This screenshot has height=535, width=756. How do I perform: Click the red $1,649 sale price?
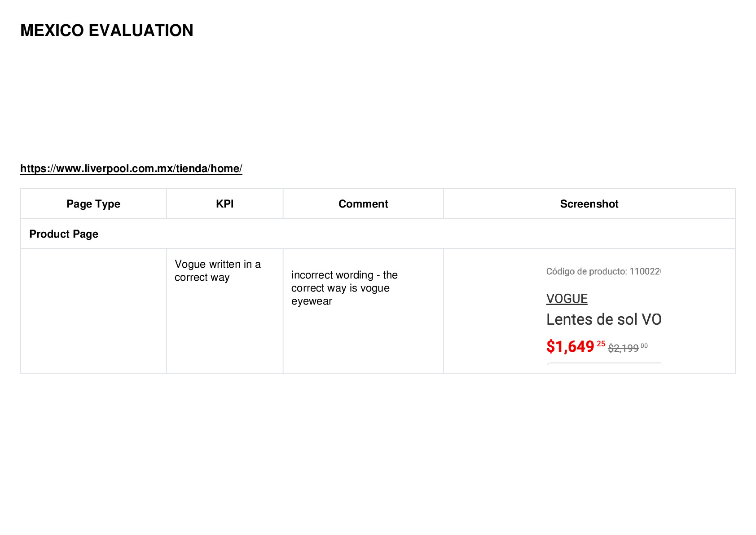point(570,346)
